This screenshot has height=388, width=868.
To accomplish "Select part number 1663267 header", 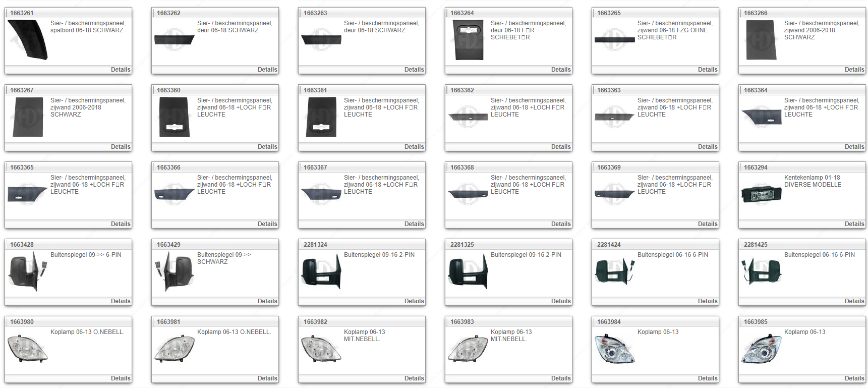I will point(22,90).
